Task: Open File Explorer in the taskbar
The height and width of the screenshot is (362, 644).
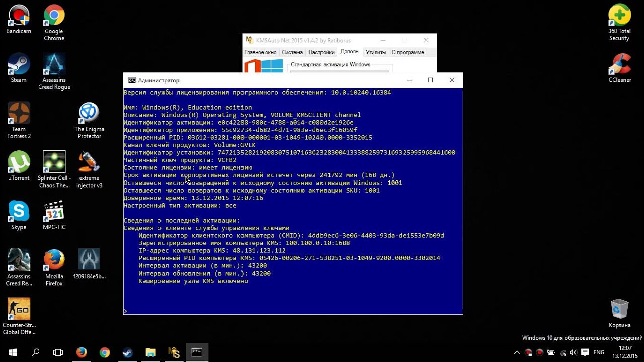Action: 151,352
